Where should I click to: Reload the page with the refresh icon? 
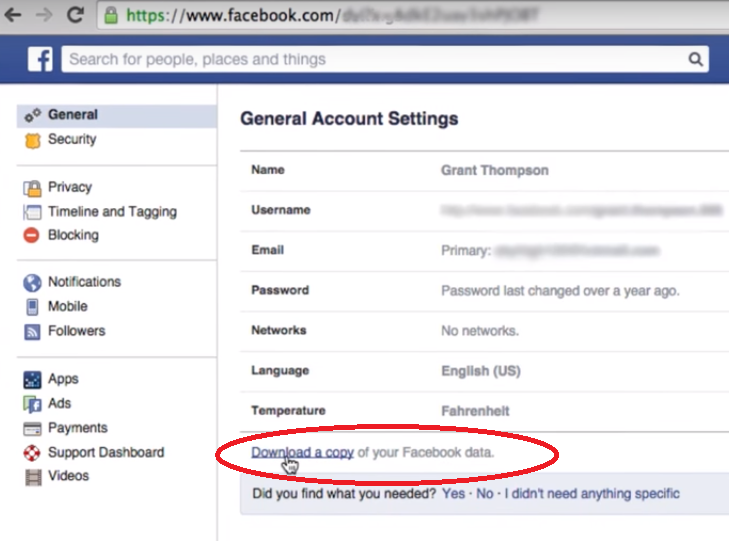[x=75, y=15]
